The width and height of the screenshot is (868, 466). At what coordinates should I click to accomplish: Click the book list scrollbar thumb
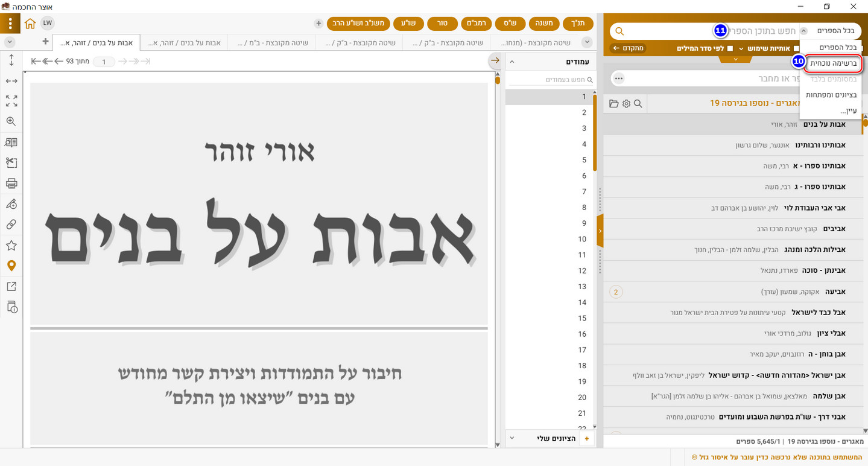(865, 123)
